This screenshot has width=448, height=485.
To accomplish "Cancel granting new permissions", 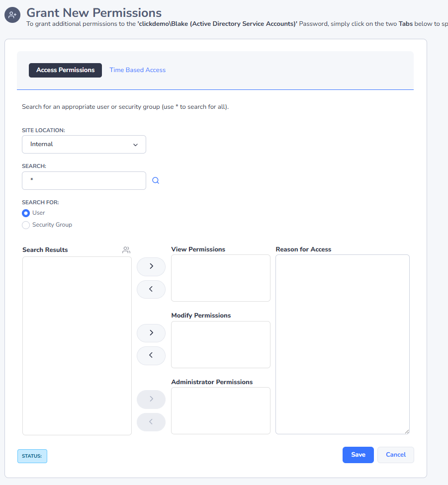I will (395, 455).
